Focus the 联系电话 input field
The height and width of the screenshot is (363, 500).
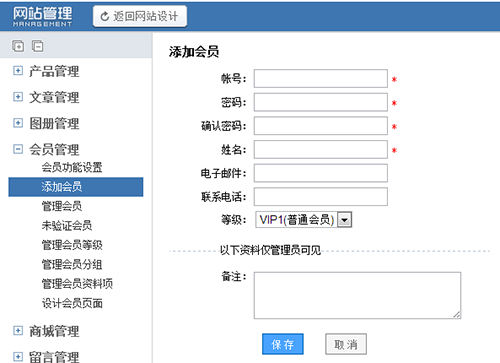pyautogui.click(x=321, y=197)
